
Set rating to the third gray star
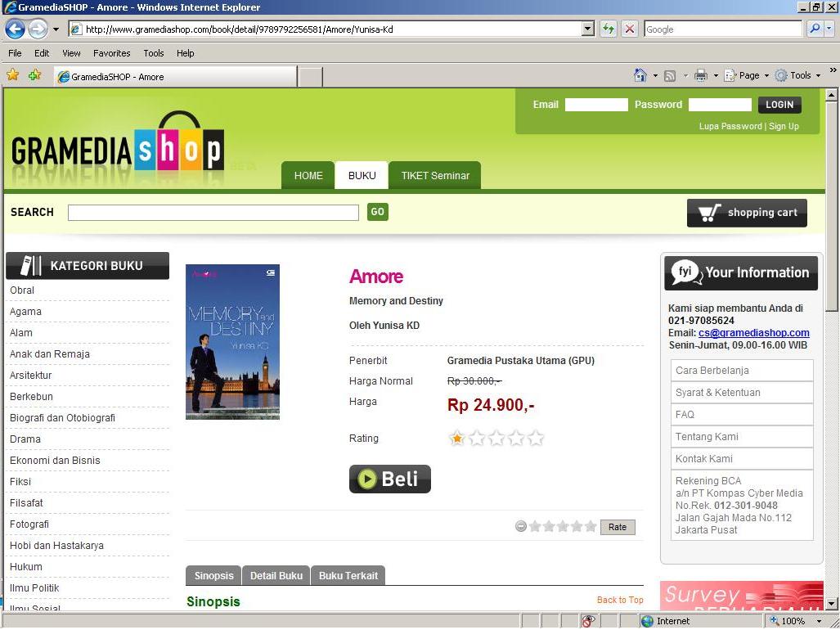[563, 527]
